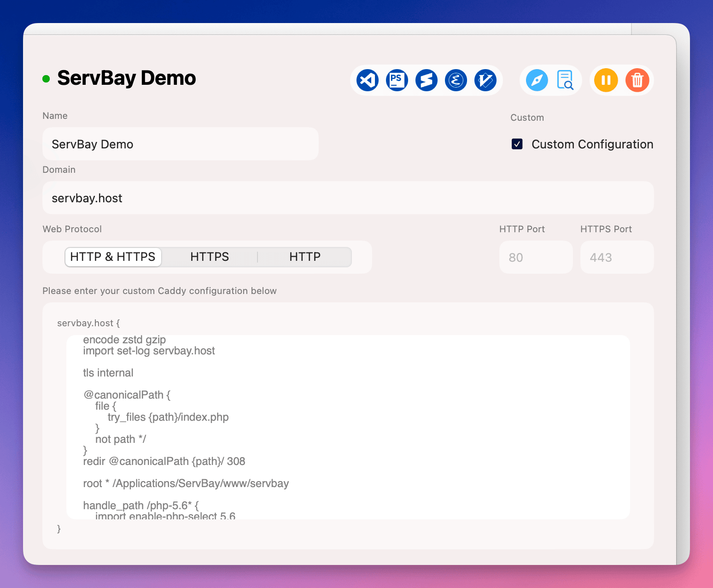The width and height of the screenshot is (713, 588).
Task: Open site in PhpStorm
Action: coord(397,80)
